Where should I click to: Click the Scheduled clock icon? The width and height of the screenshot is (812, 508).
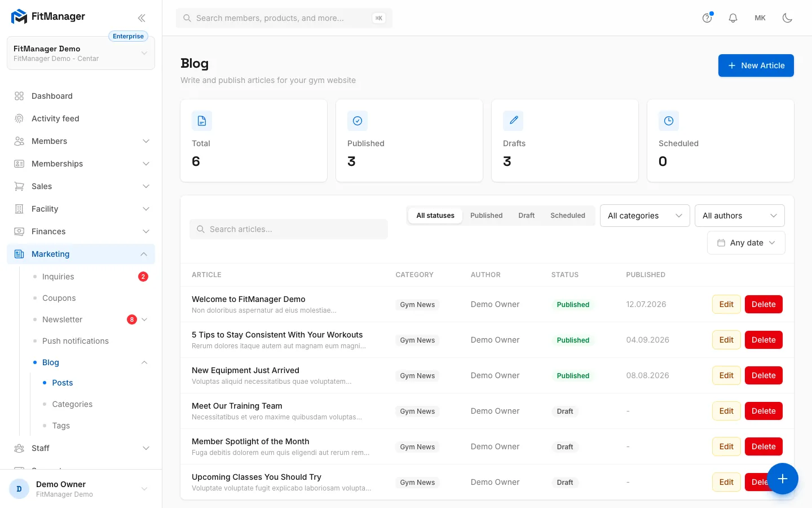click(x=669, y=121)
